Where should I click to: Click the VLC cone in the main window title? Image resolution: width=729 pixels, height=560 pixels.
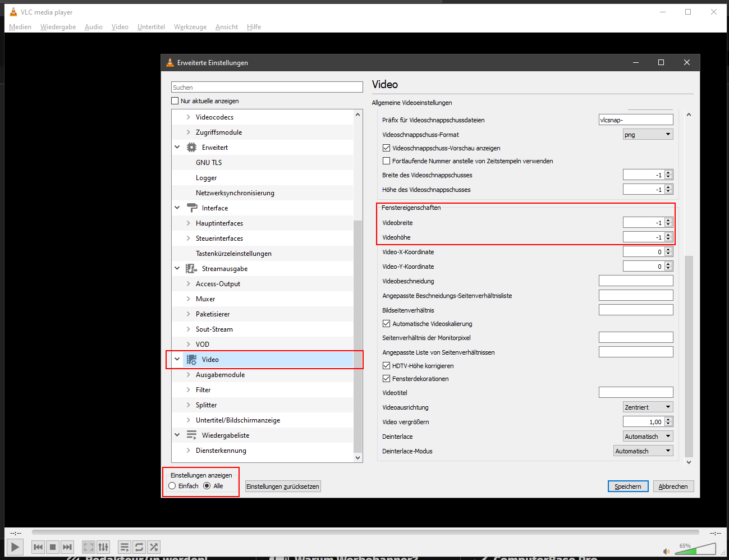(13, 12)
